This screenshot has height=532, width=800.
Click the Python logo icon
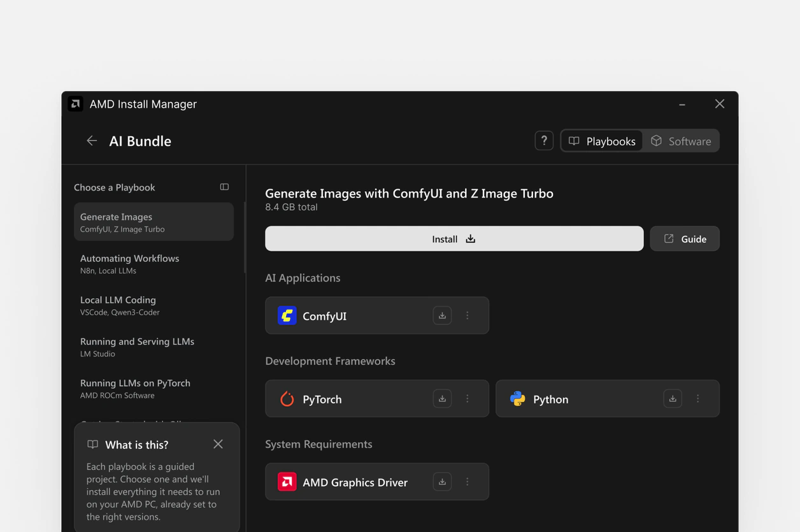click(x=518, y=399)
